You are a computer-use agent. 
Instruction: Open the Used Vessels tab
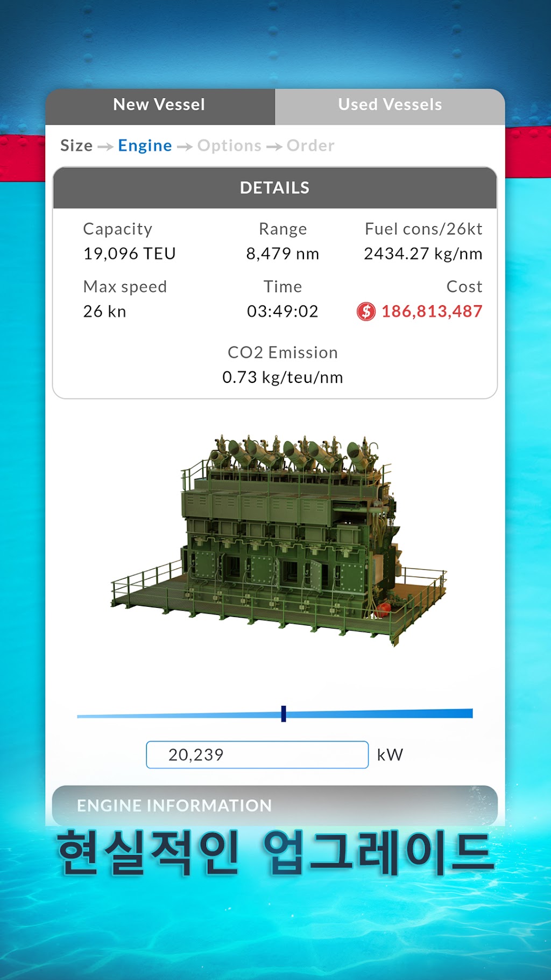coord(390,106)
